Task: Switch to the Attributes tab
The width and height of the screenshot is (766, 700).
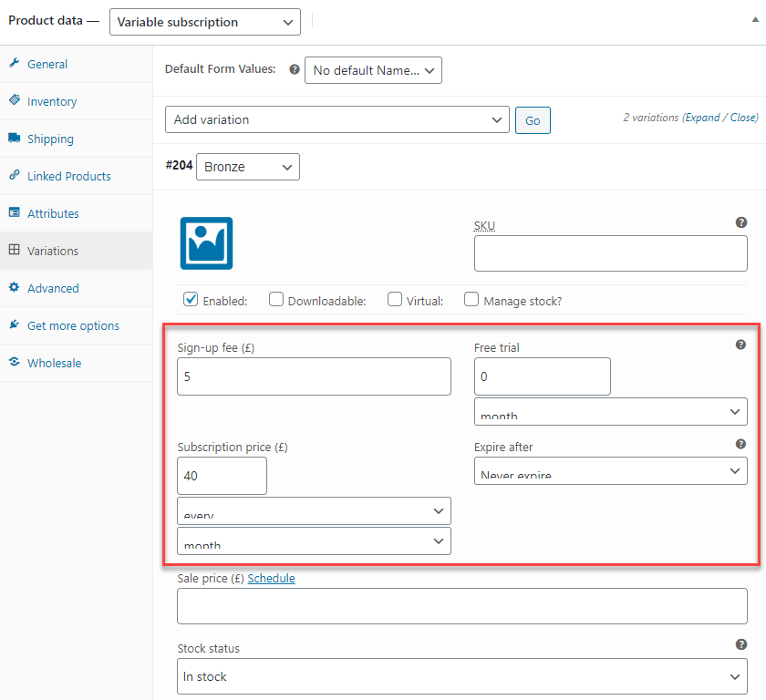Action: point(53,213)
